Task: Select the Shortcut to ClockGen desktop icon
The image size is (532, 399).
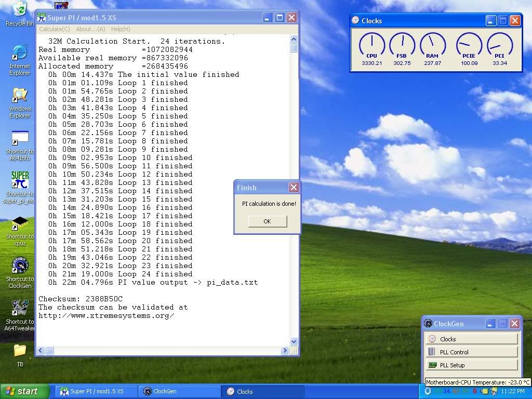Action: 20,273
